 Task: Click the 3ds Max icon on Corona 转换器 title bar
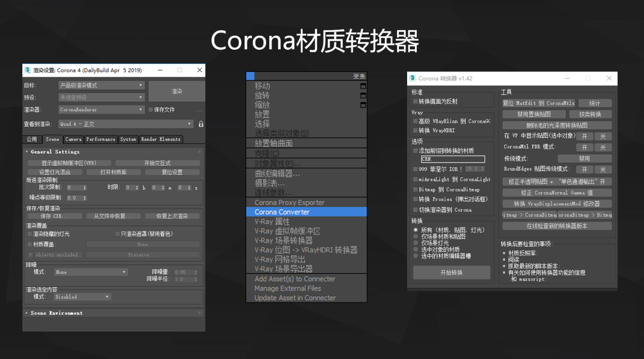click(x=412, y=78)
